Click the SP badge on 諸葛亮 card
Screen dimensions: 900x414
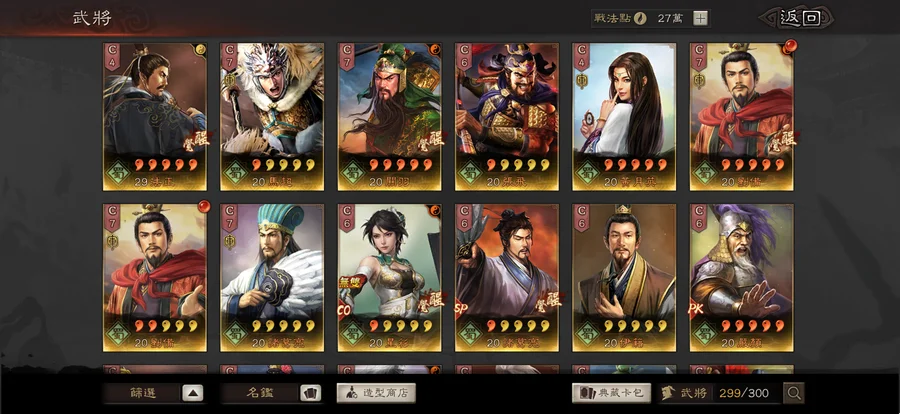tap(461, 308)
